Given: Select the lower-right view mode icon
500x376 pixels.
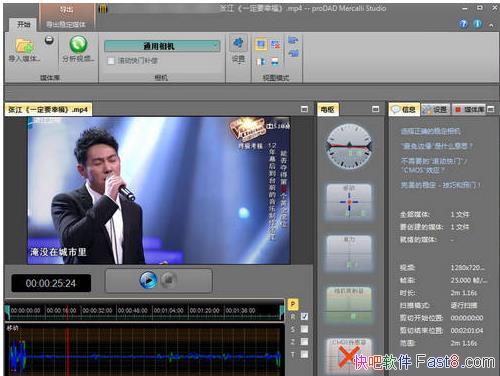Looking at the screenshot, I should (x=275, y=61).
